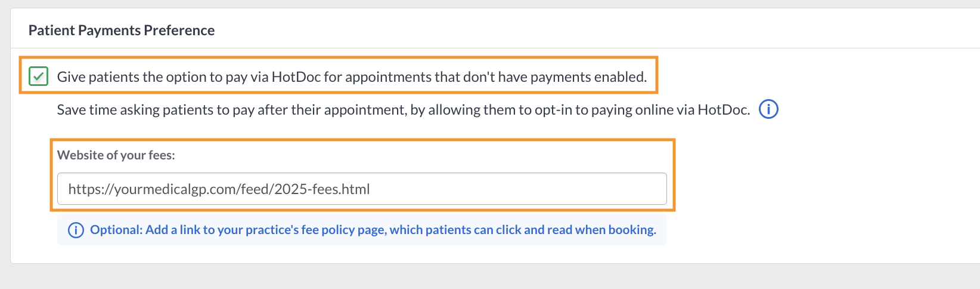Open the info icon after "paying online via HotDoc."

[x=768, y=109]
